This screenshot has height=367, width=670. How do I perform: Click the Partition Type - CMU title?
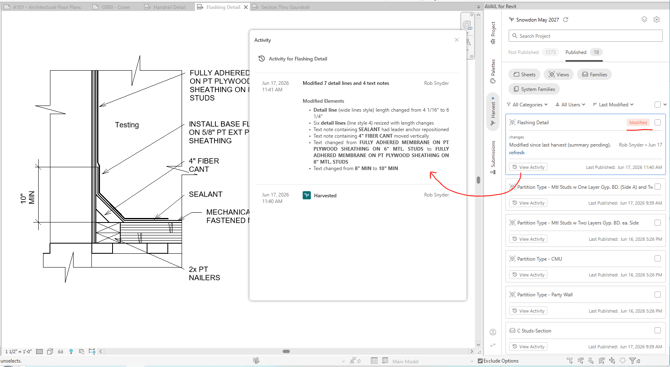(x=539, y=259)
